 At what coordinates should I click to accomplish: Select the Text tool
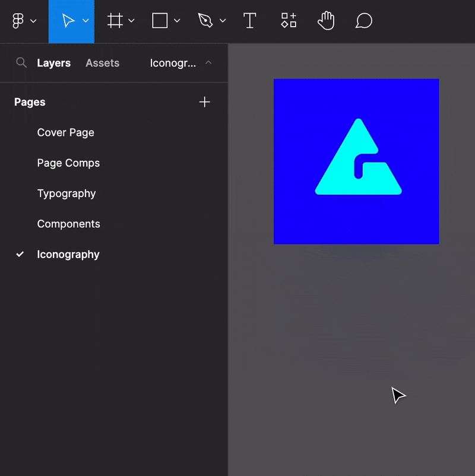[x=249, y=21]
